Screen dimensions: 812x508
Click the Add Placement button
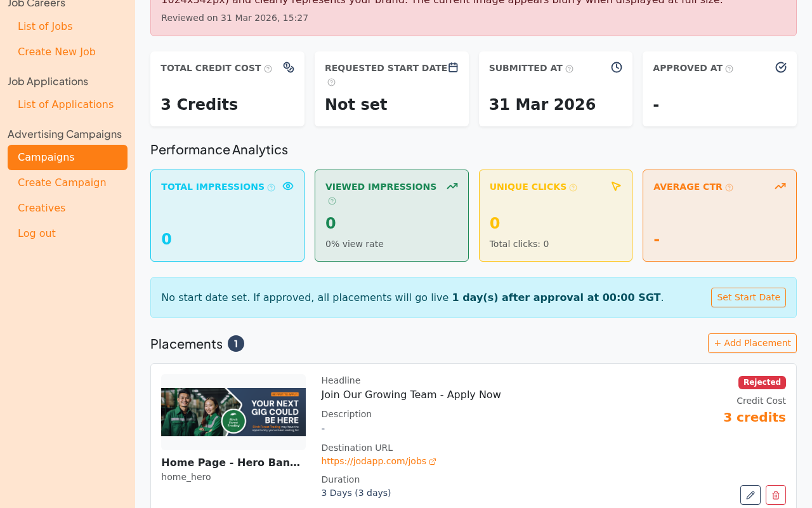(x=752, y=342)
